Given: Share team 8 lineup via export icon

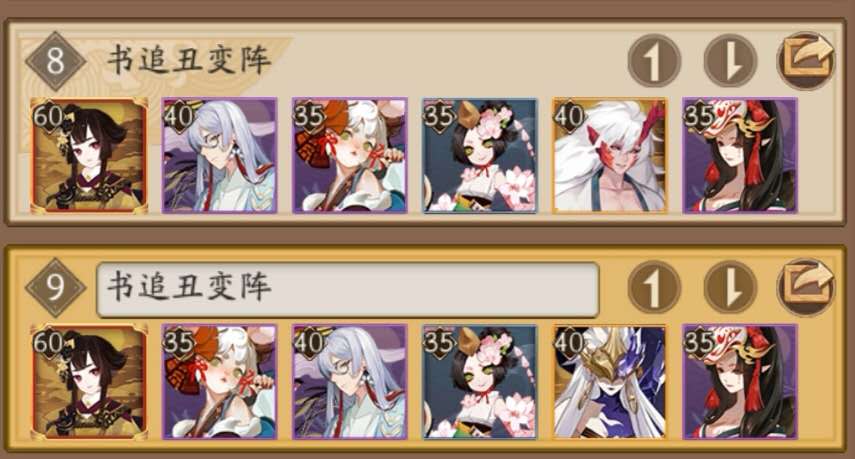Looking at the screenshot, I should (x=806, y=61).
